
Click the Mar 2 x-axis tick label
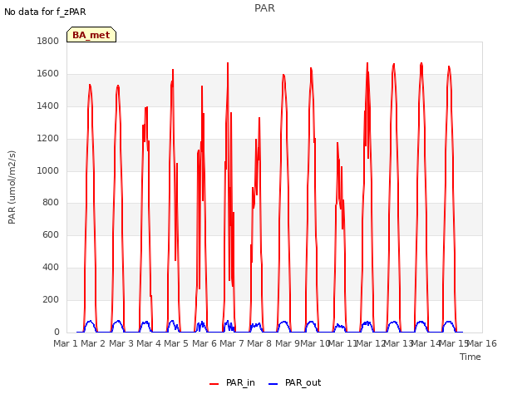[x=93, y=343]
